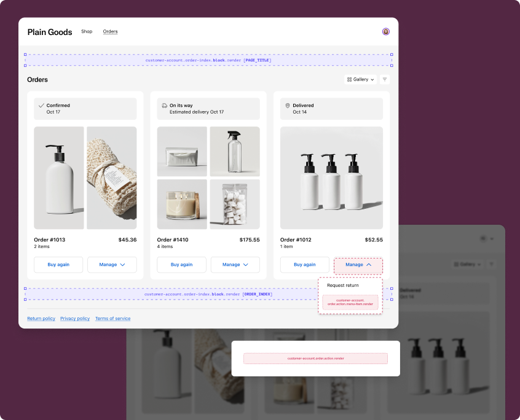This screenshot has height=420, width=520.
Task: Open the Orders nav tab
Action: click(110, 31)
